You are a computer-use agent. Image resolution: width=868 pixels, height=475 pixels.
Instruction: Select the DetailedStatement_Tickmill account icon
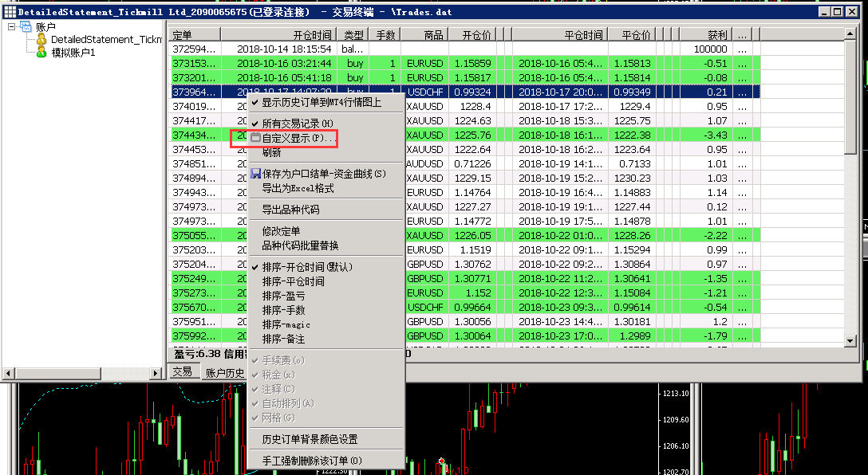point(41,39)
